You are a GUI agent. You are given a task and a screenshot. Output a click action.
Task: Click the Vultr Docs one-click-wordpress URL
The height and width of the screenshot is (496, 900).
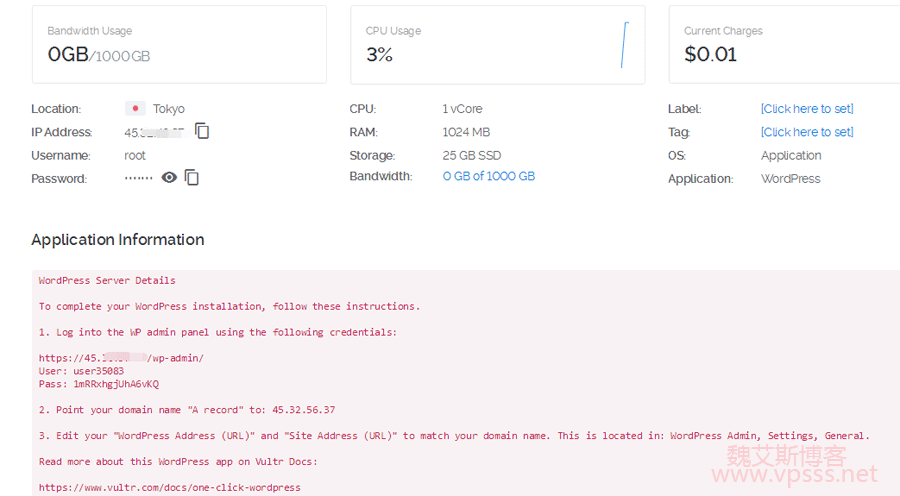(169, 488)
